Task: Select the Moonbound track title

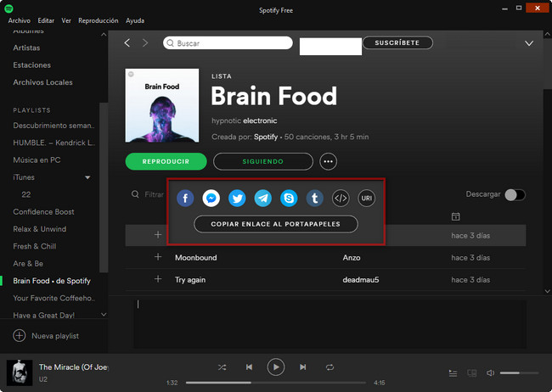Action: point(195,258)
